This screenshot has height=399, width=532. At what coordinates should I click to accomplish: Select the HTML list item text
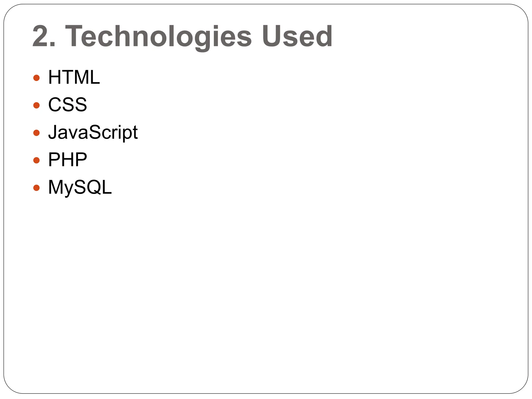(x=74, y=77)
